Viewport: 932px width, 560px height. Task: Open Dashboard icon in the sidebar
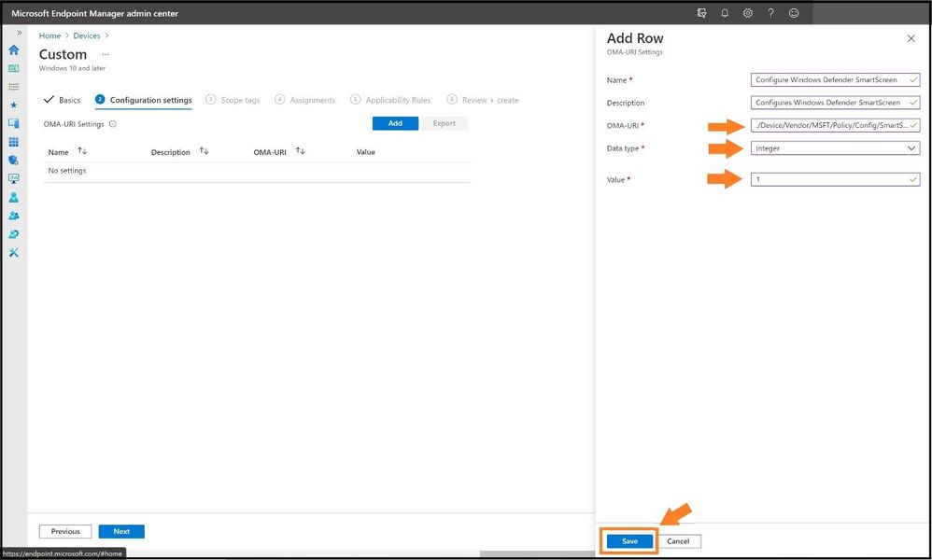pyautogui.click(x=14, y=68)
